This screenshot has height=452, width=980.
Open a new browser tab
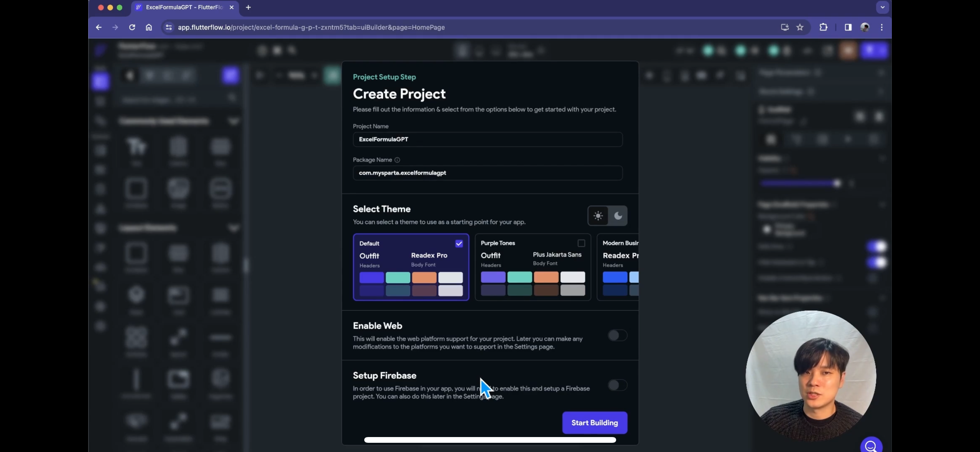(x=248, y=7)
